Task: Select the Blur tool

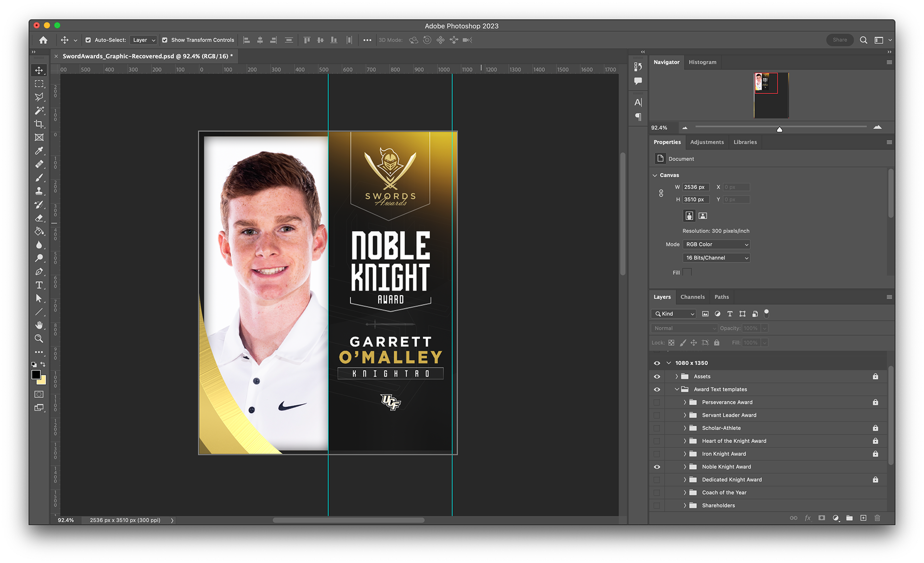Action: point(39,245)
